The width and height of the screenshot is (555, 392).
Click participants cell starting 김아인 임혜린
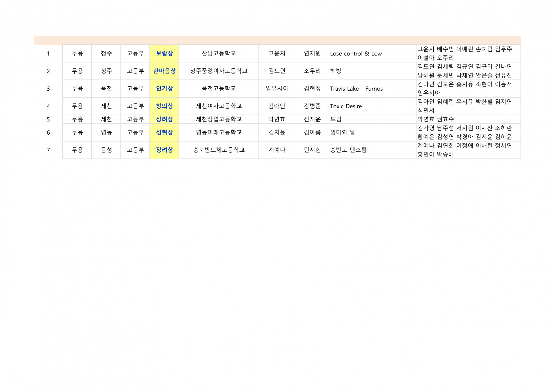tap(468, 106)
